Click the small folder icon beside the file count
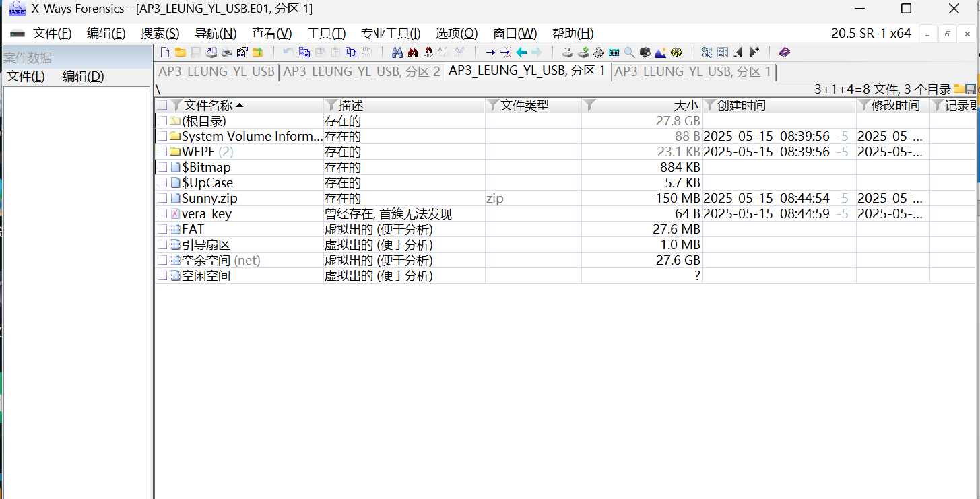The width and height of the screenshot is (980, 499). point(958,90)
